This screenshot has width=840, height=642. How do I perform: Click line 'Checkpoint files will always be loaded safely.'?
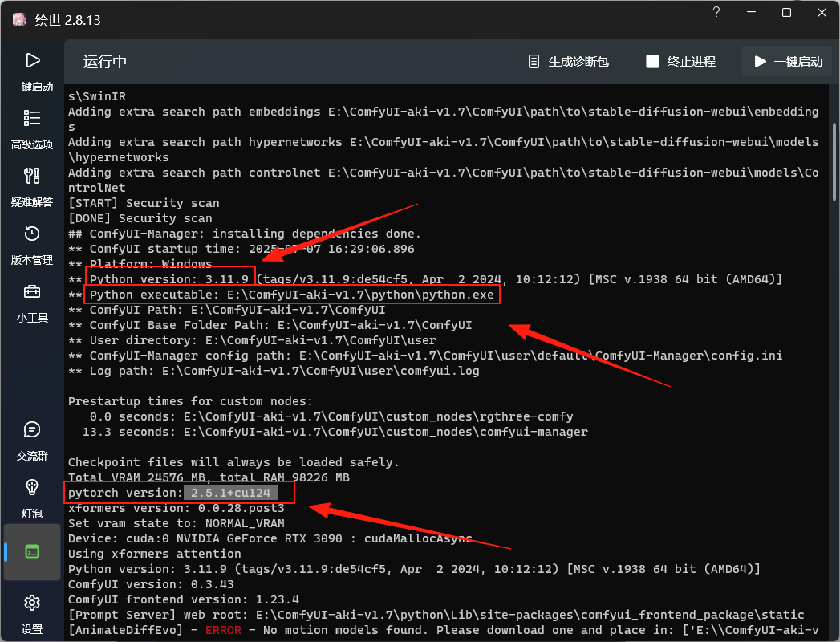point(233,462)
